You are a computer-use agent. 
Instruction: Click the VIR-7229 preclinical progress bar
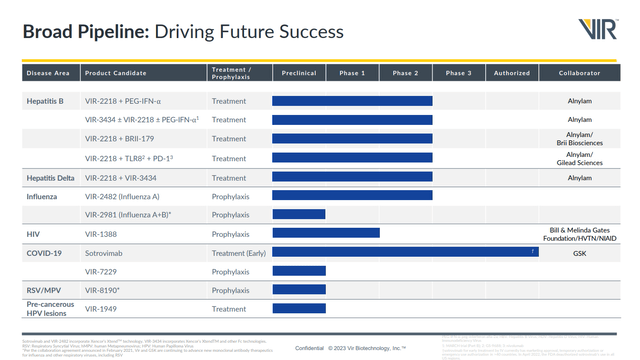click(299, 271)
